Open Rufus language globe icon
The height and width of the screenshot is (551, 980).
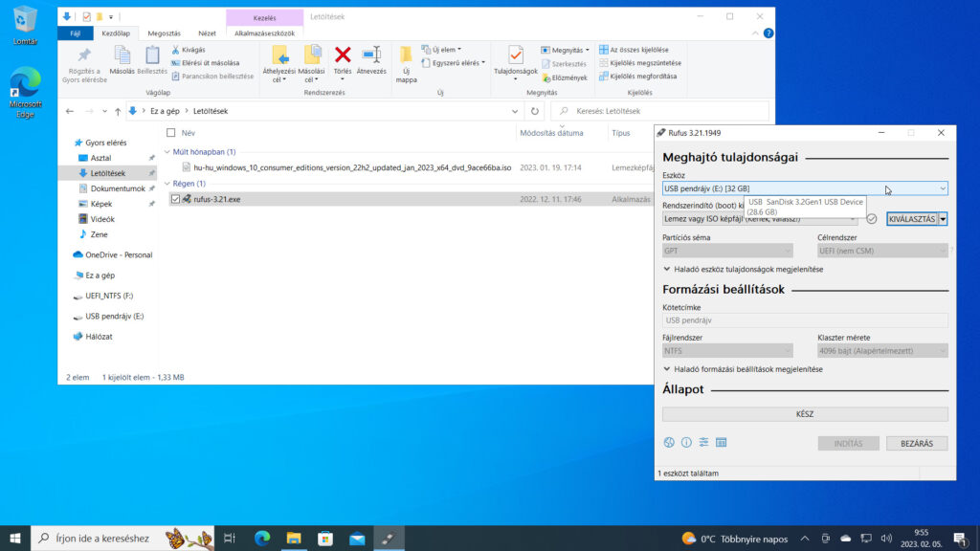coord(669,442)
